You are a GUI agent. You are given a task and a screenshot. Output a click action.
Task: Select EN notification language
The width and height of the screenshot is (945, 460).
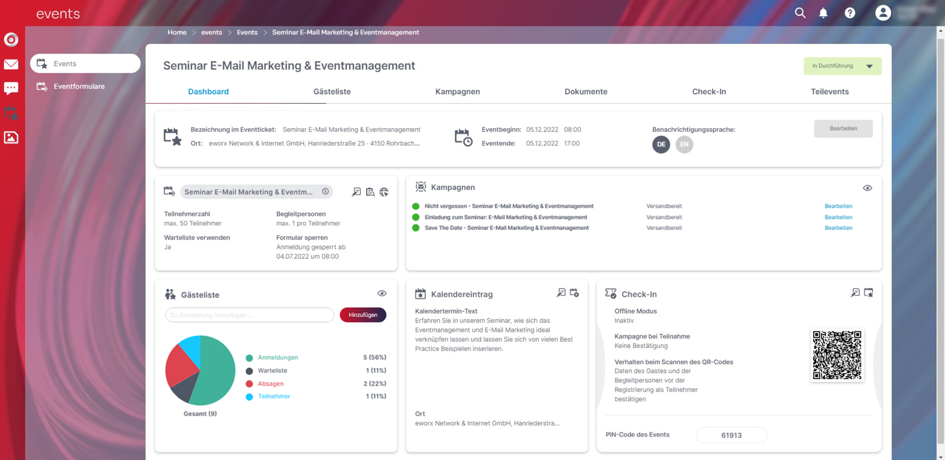pos(684,145)
